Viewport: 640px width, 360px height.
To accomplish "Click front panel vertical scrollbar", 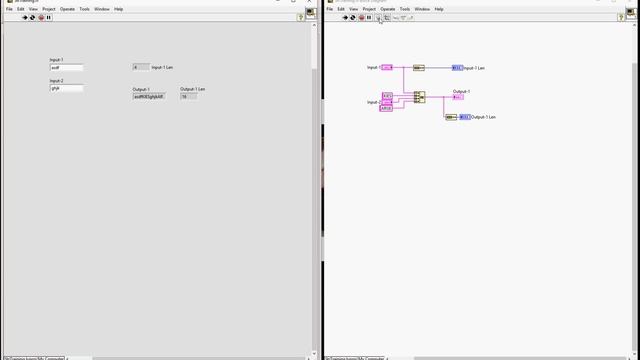I will [314, 188].
